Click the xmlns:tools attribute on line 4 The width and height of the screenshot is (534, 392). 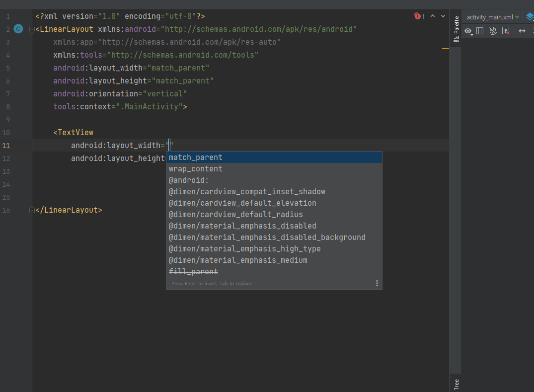[155, 55]
